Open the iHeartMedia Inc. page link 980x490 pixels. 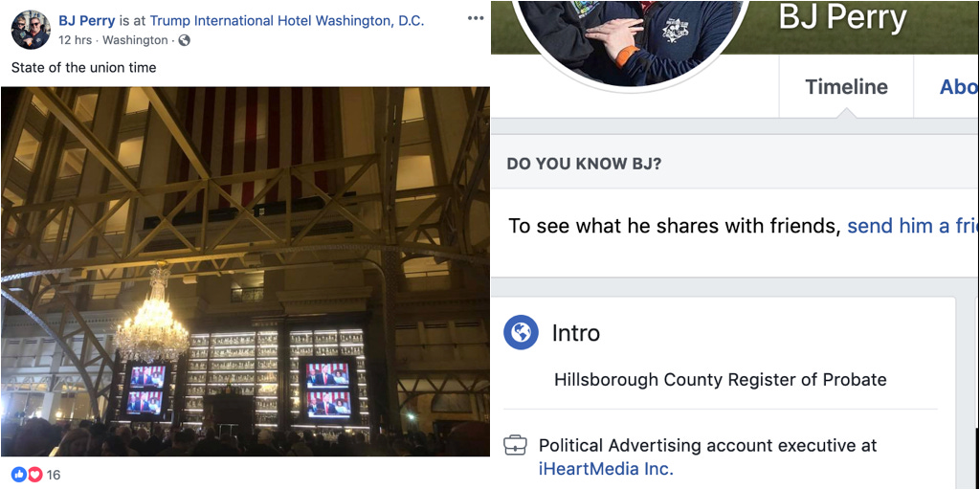[x=606, y=468]
